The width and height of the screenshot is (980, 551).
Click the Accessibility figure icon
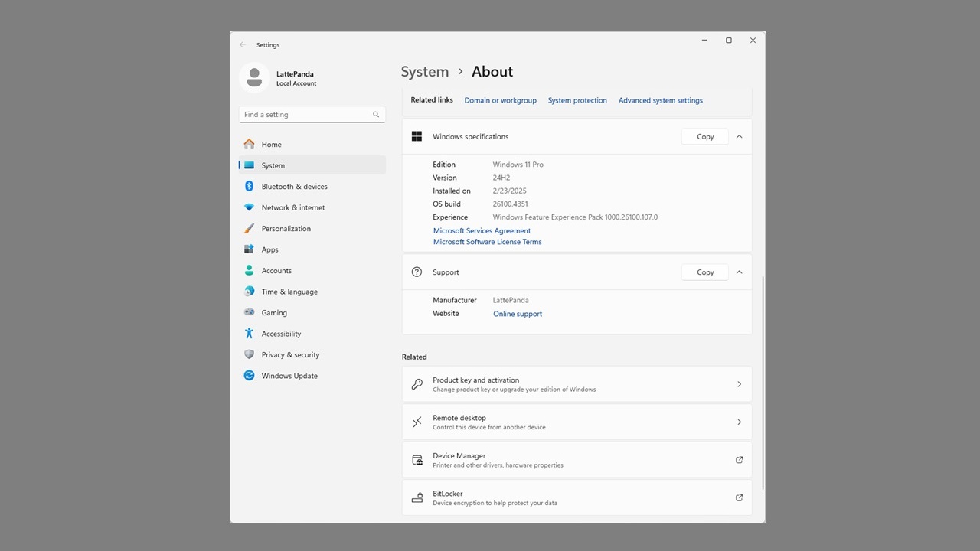(x=249, y=334)
